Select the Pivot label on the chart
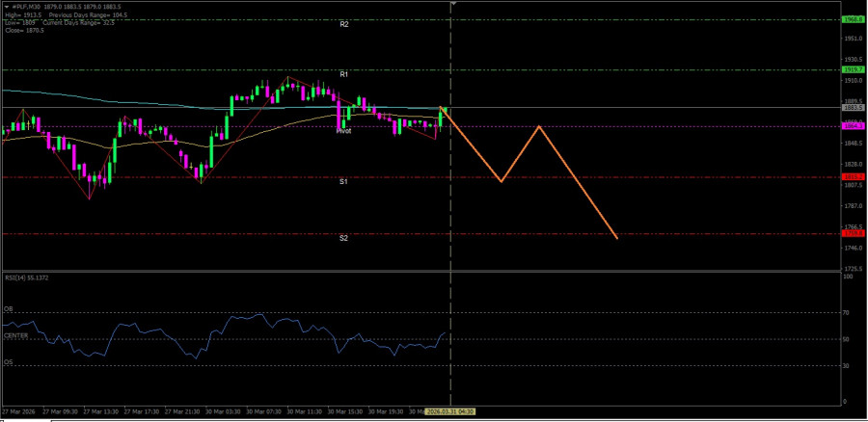The height and width of the screenshot is (422, 868). pos(343,131)
